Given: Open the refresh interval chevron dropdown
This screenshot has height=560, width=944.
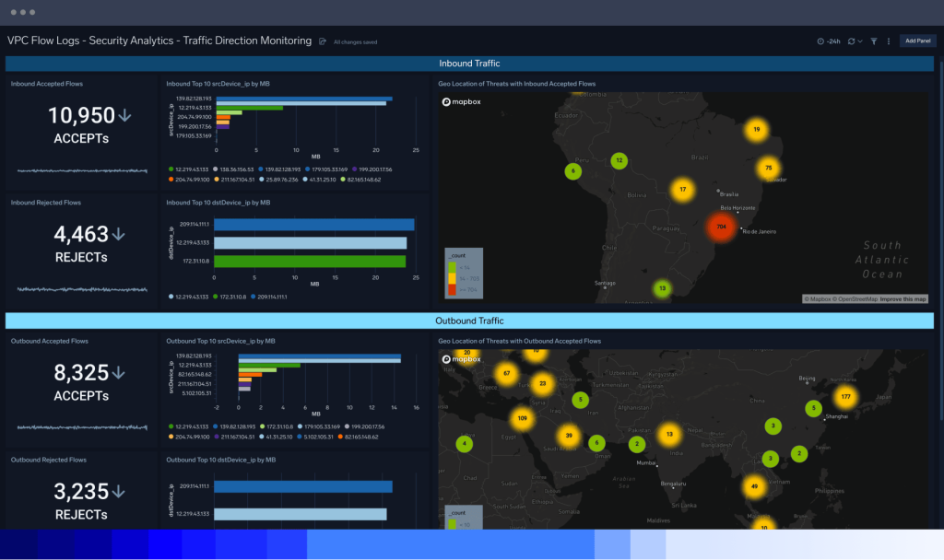Looking at the screenshot, I should pos(860,41).
